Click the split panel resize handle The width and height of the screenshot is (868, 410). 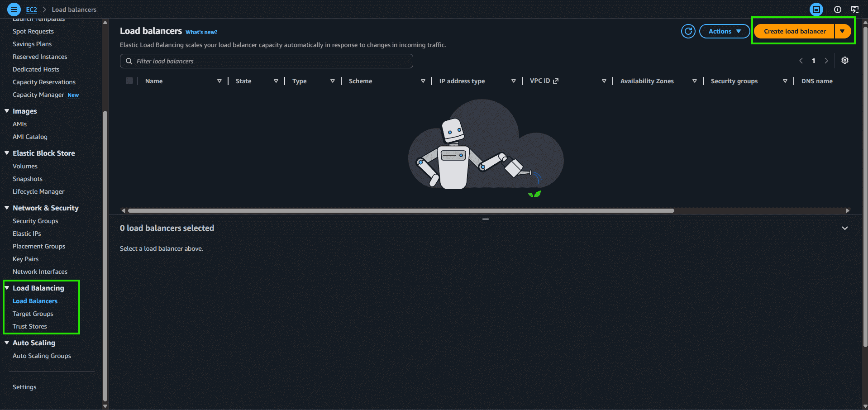pyautogui.click(x=486, y=219)
